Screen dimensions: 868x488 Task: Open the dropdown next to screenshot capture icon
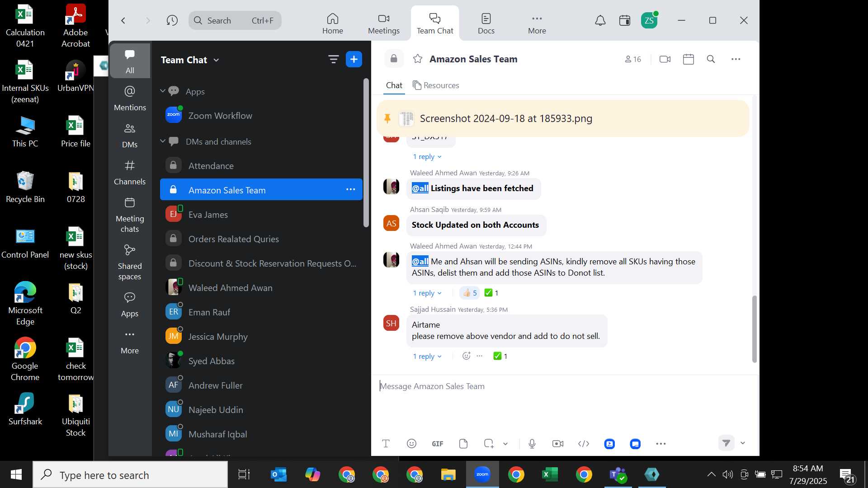click(x=505, y=444)
